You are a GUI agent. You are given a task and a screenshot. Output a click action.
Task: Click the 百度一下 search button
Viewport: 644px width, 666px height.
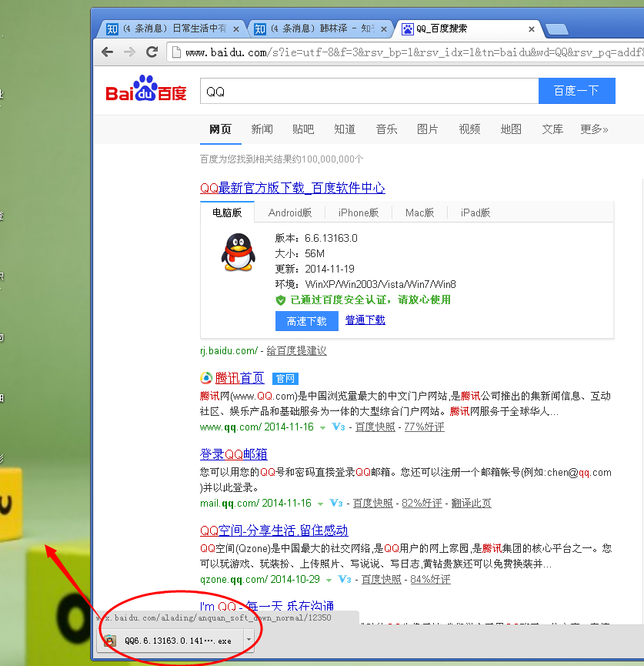(576, 91)
